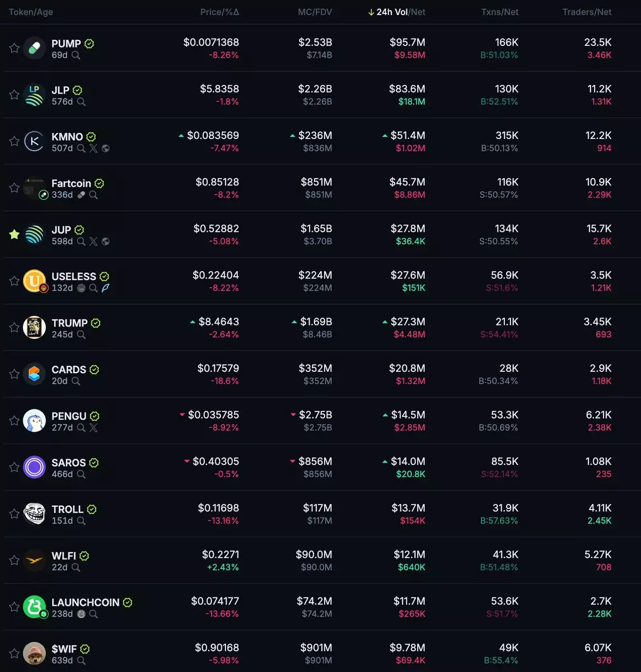Viewport: 641px width, 672px height.
Task: Sort by Price/%Δ column header
Action: click(219, 12)
